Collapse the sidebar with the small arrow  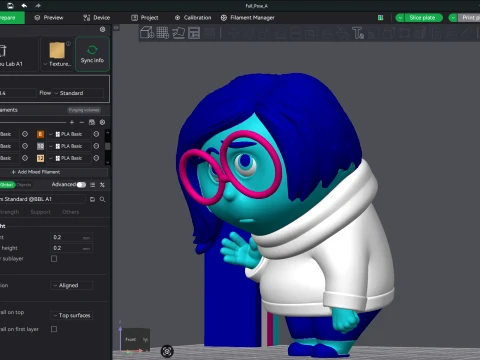[x=116, y=28]
